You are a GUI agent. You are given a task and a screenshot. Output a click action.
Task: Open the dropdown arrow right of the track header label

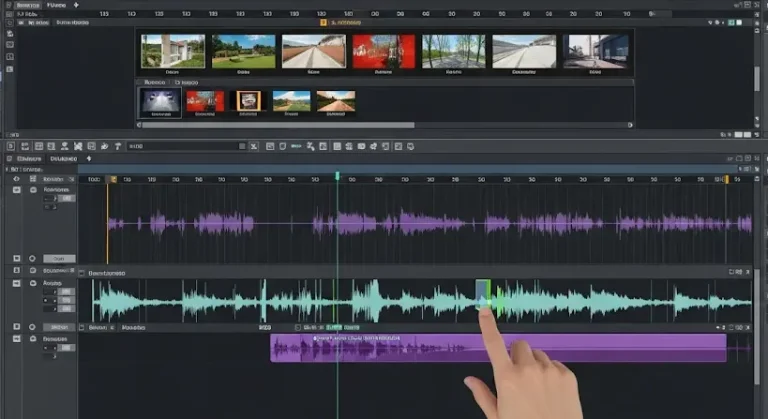(72, 179)
